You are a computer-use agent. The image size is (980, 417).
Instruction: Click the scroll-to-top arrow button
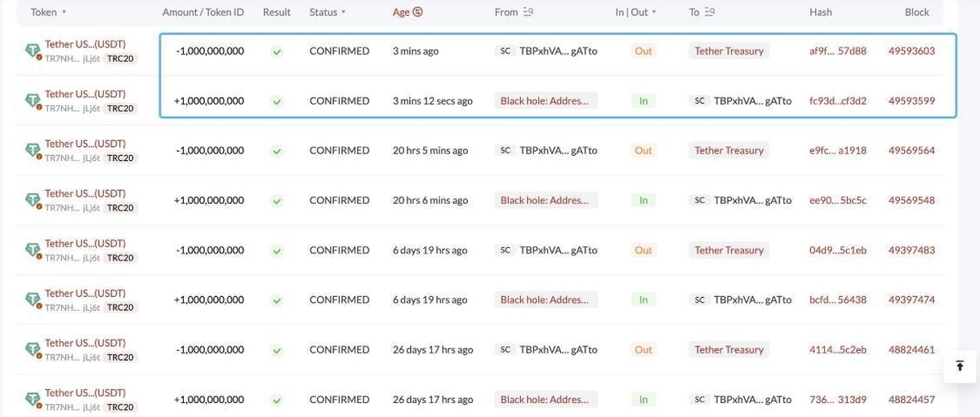[960, 366]
